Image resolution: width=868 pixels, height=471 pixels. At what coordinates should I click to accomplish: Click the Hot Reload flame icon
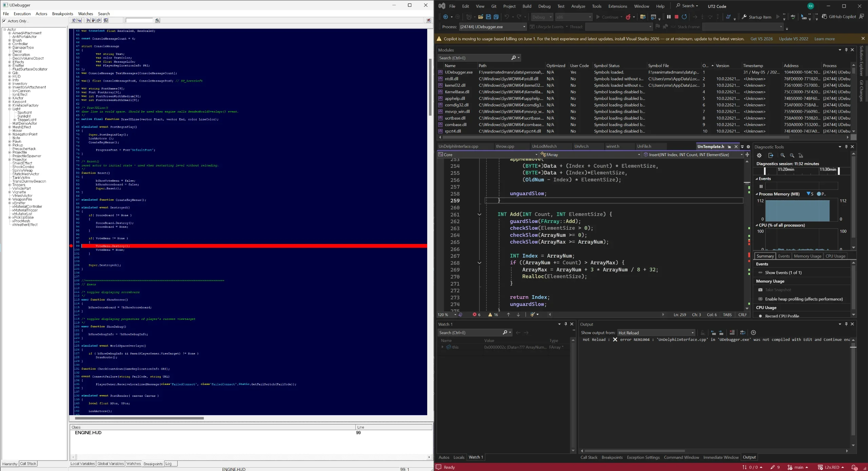628,17
